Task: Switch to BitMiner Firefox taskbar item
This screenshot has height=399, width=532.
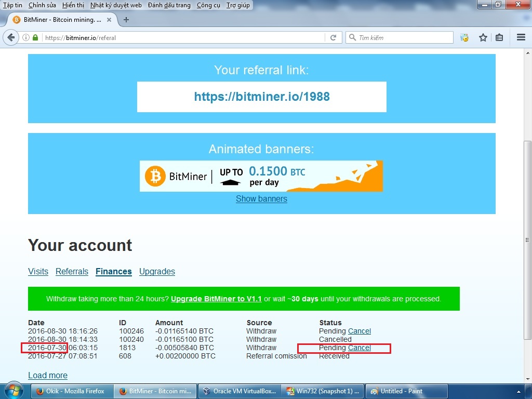Action: (x=155, y=391)
